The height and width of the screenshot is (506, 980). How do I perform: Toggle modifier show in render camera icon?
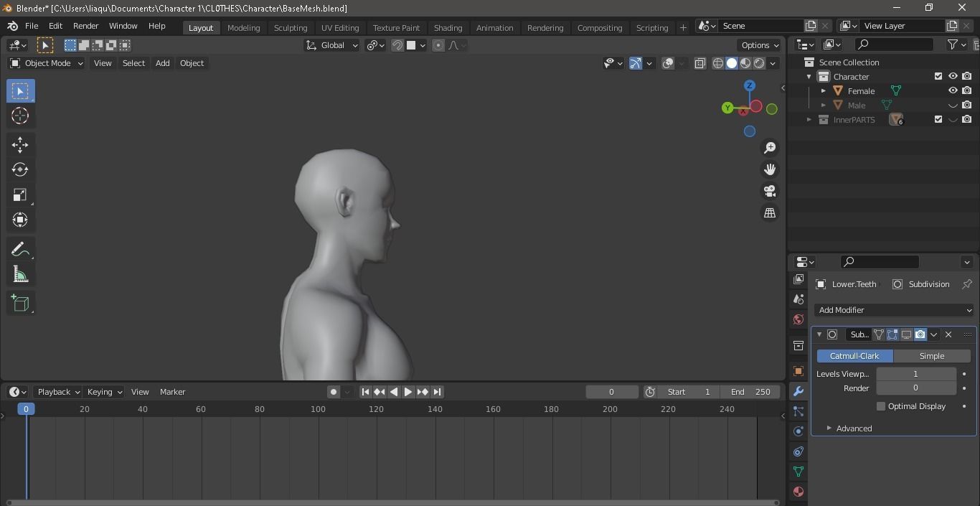[x=920, y=334]
